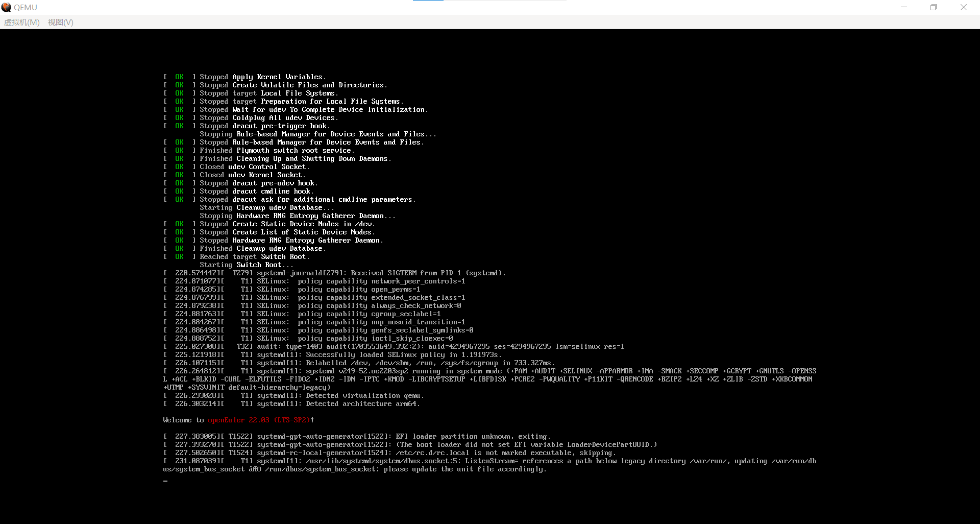The width and height of the screenshot is (980, 524).
Task: Click SELinux 'ioctl_skip_cloexec=0' line
Action: pyautogui.click(x=308, y=339)
